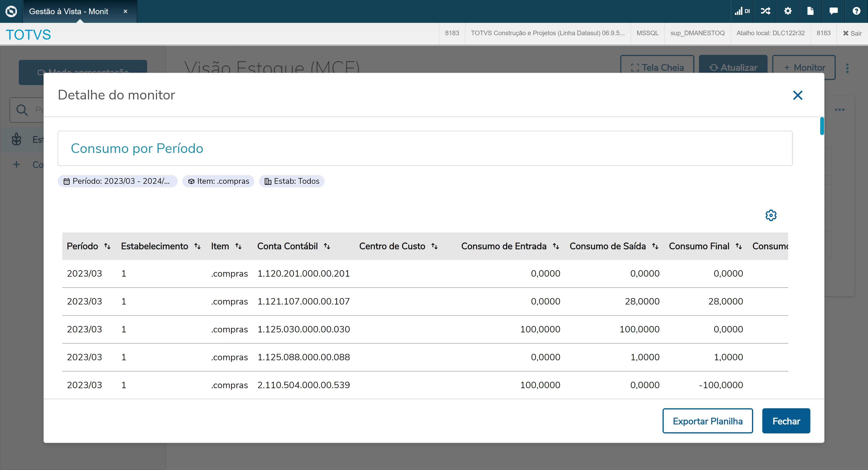
Task: Sort by Consumo de Entrada column
Action: (x=556, y=246)
